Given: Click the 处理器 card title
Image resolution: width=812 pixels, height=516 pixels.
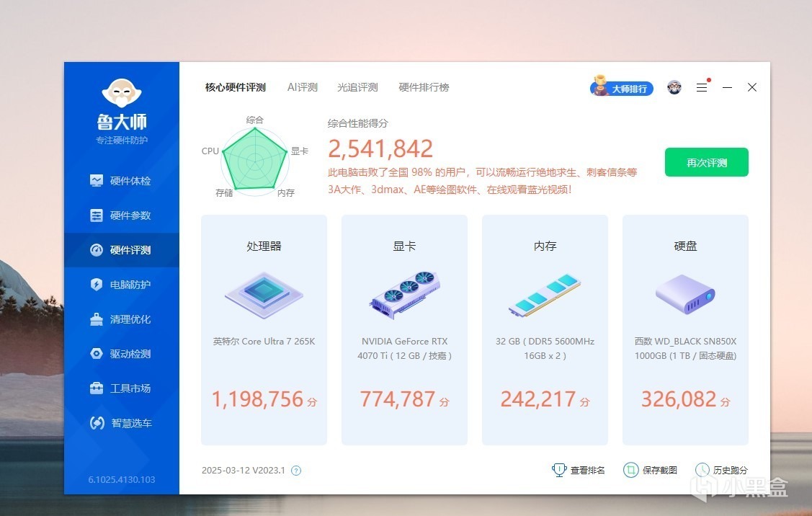Looking at the screenshot, I should pyautogui.click(x=264, y=246).
